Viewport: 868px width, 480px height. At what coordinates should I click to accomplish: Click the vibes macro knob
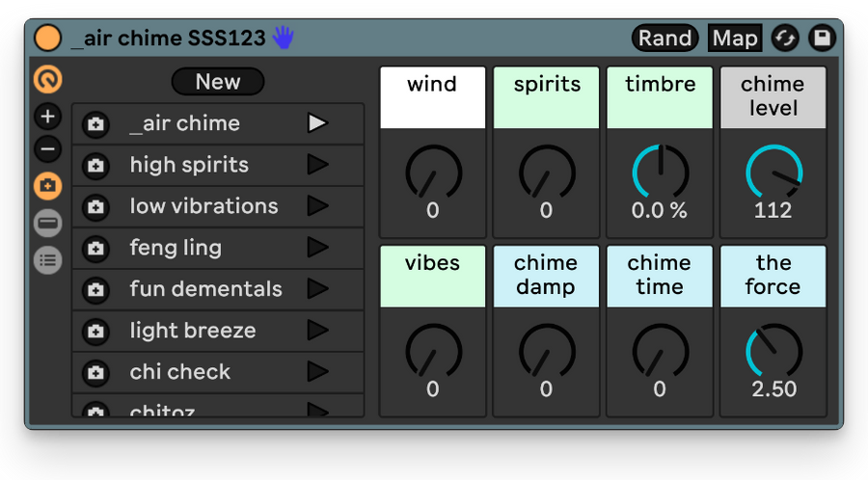pyautogui.click(x=433, y=351)
